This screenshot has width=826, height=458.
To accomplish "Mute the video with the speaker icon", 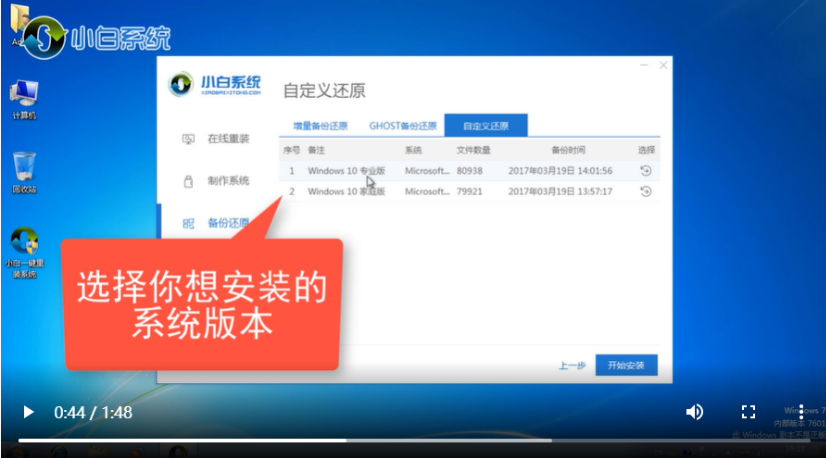I will click(694, 412).
